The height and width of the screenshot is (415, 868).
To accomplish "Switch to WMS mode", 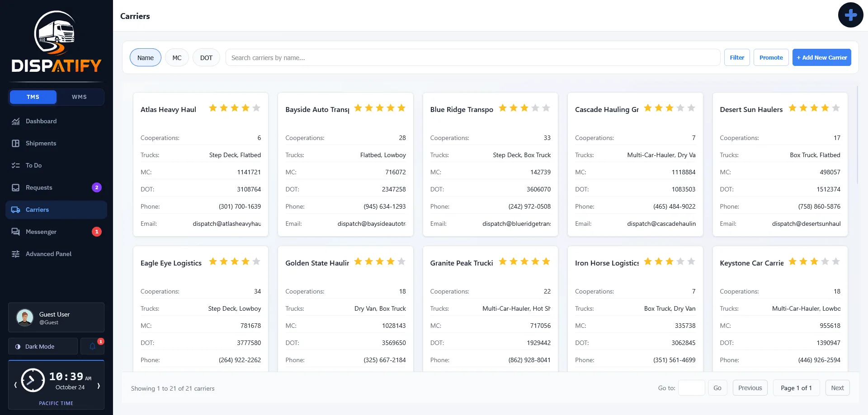I will [x=79, y=97].
